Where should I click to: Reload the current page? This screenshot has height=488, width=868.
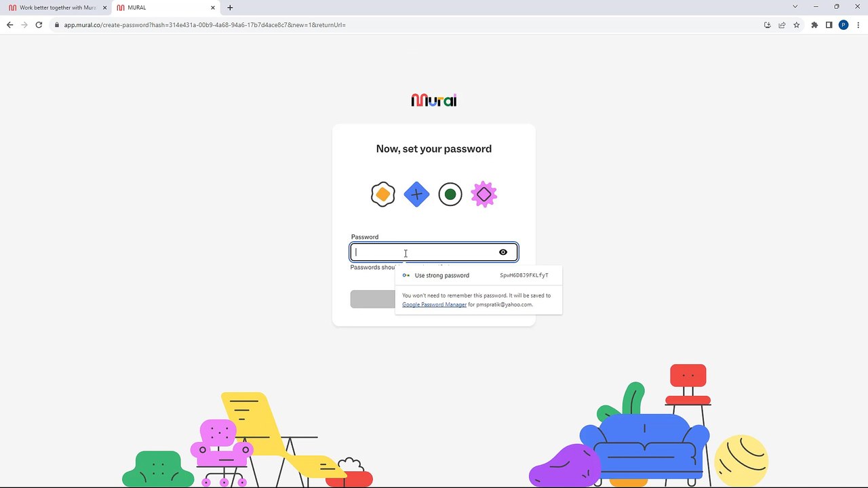tap(39, 25)
